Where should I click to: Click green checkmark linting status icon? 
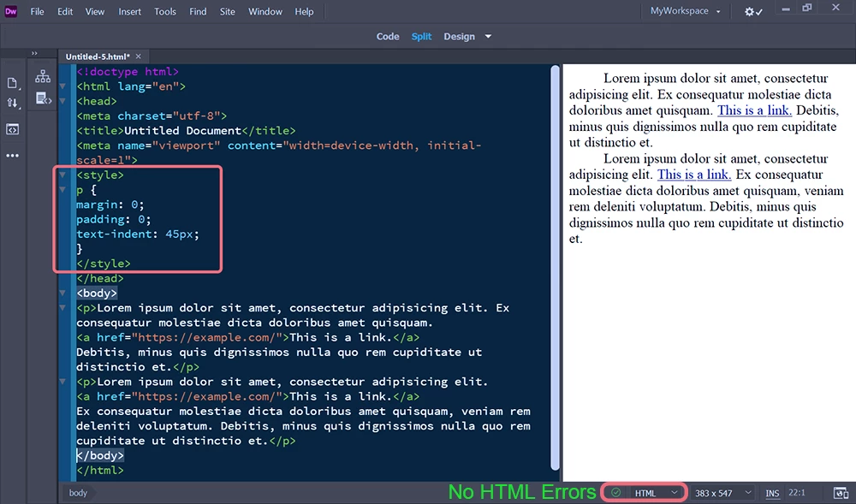point(615,493)
